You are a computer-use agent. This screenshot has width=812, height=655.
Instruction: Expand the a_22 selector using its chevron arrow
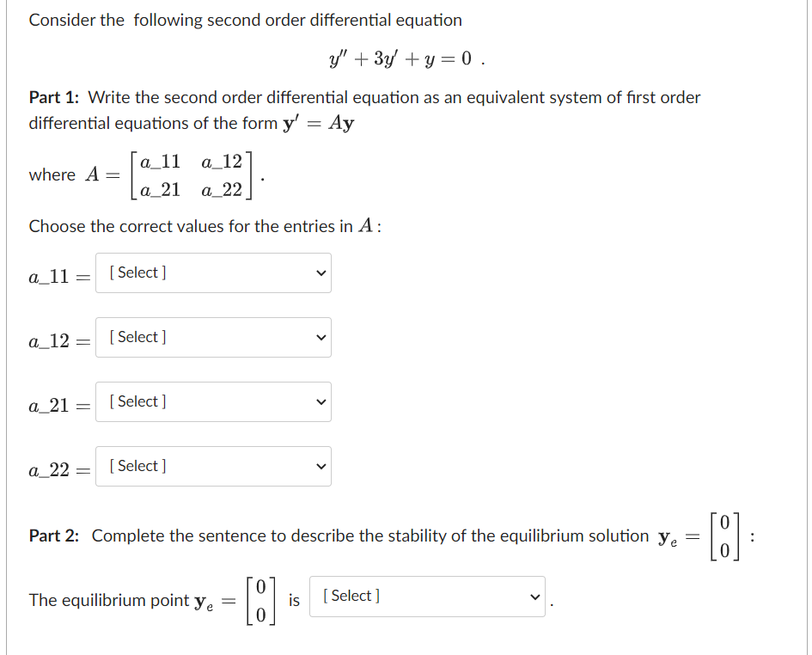pos(321,466)
